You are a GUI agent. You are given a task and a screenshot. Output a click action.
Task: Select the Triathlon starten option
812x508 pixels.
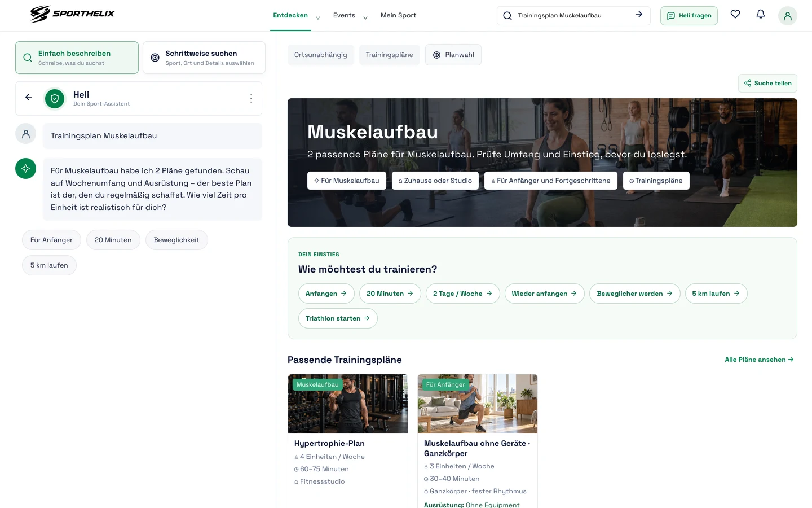(338, 318)
